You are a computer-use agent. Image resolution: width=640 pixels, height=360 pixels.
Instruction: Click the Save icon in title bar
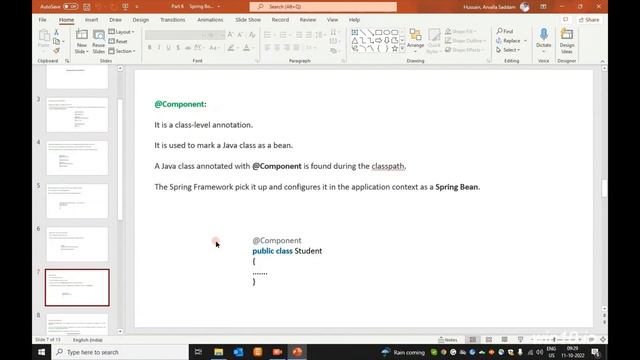tap(87, 7)
